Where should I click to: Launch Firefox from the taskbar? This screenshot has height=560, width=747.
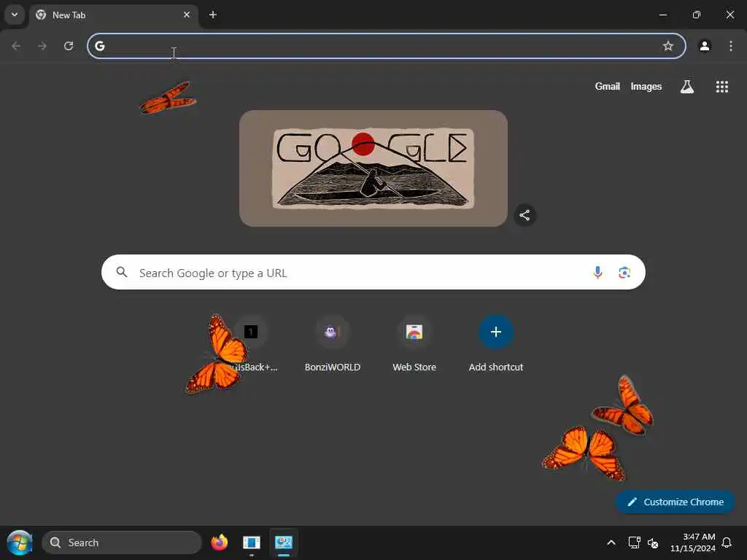tap(219, 542)
